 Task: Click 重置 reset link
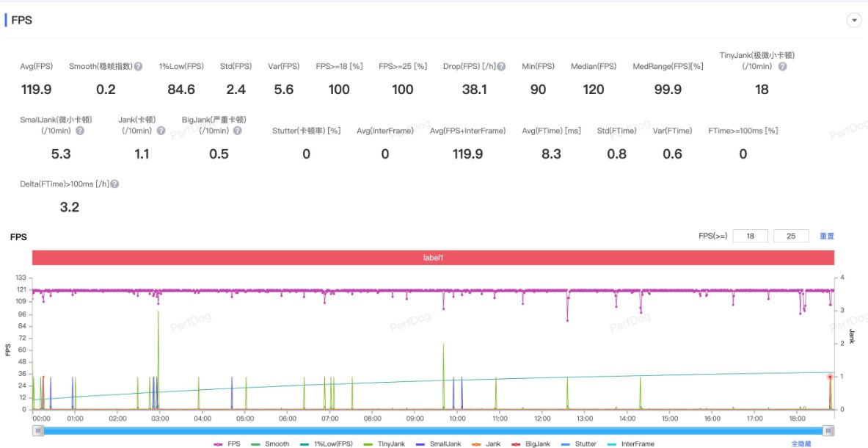coord(826,236)
